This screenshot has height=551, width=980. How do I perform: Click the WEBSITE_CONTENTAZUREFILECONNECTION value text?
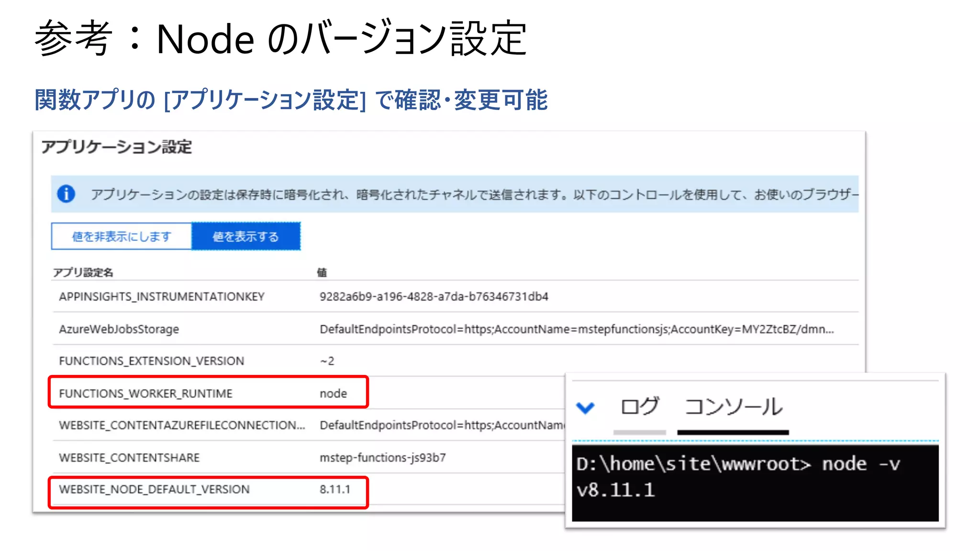pyautogui.click(x=442, y=425)
